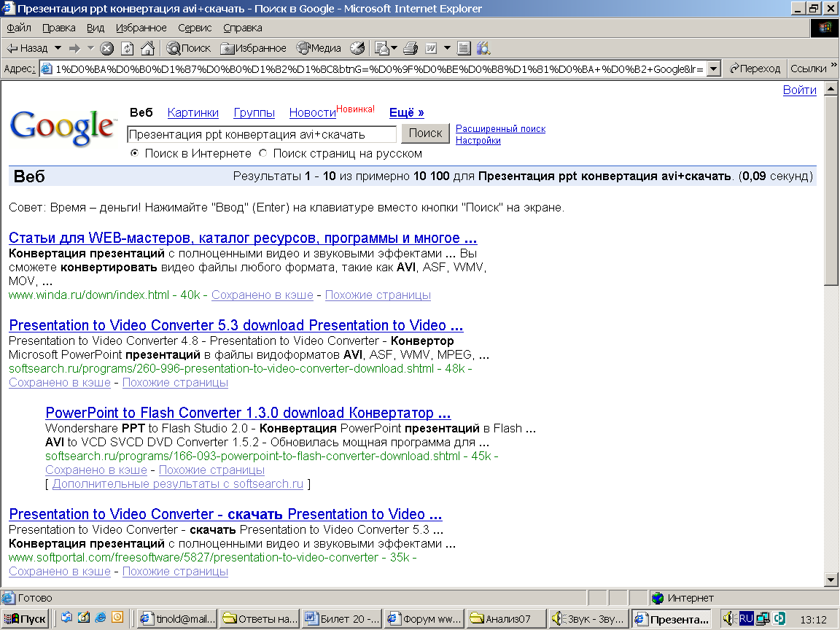Select the Поиск в Интернете radio button
The height and width of the screenshot is (630, 840).
click(x=134, y=153)
